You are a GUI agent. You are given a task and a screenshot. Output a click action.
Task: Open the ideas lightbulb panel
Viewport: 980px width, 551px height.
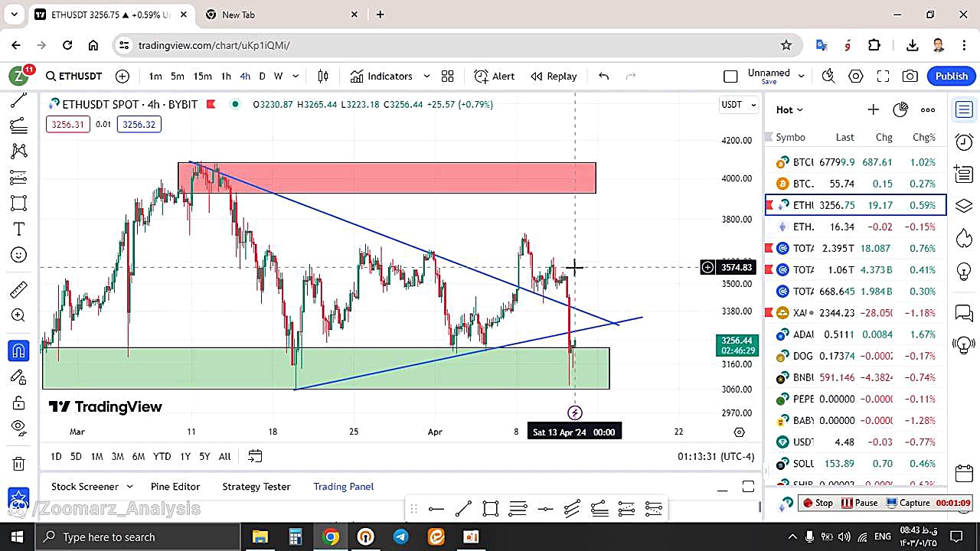click(x=964, y=270)
